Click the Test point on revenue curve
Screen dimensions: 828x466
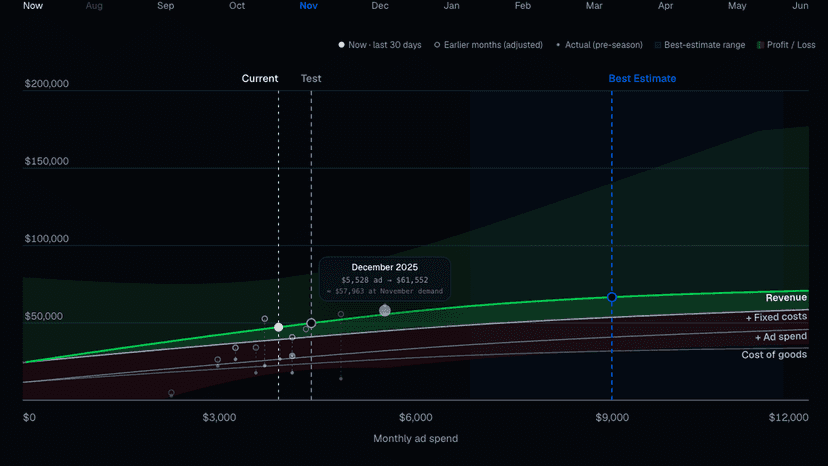pyautogui.click(x=311, y=323)
